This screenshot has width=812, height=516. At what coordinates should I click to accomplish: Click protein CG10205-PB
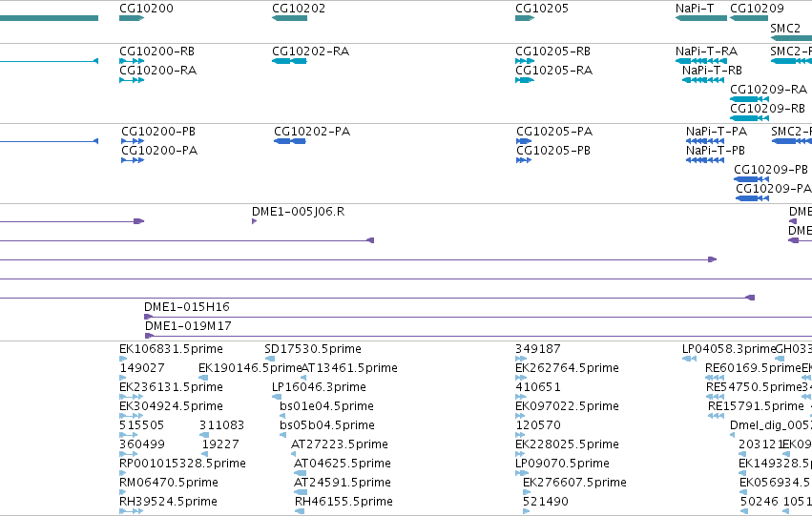(553, 151)
